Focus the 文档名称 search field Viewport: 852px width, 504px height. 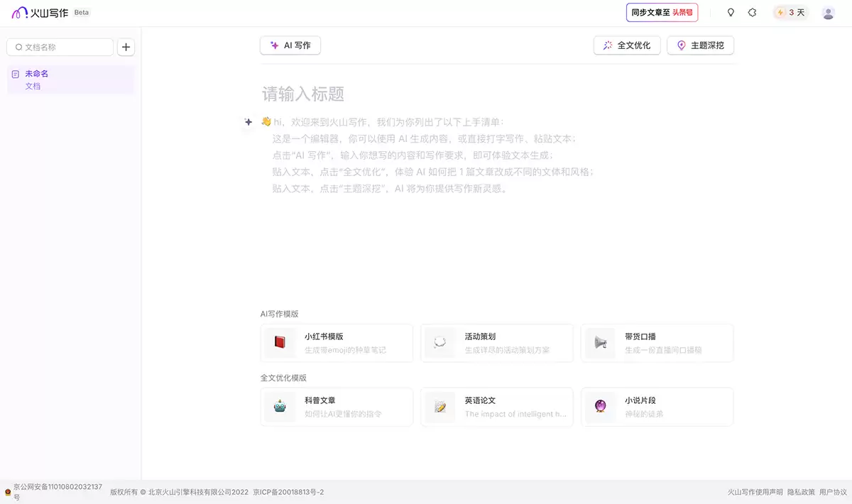[60, 47]
